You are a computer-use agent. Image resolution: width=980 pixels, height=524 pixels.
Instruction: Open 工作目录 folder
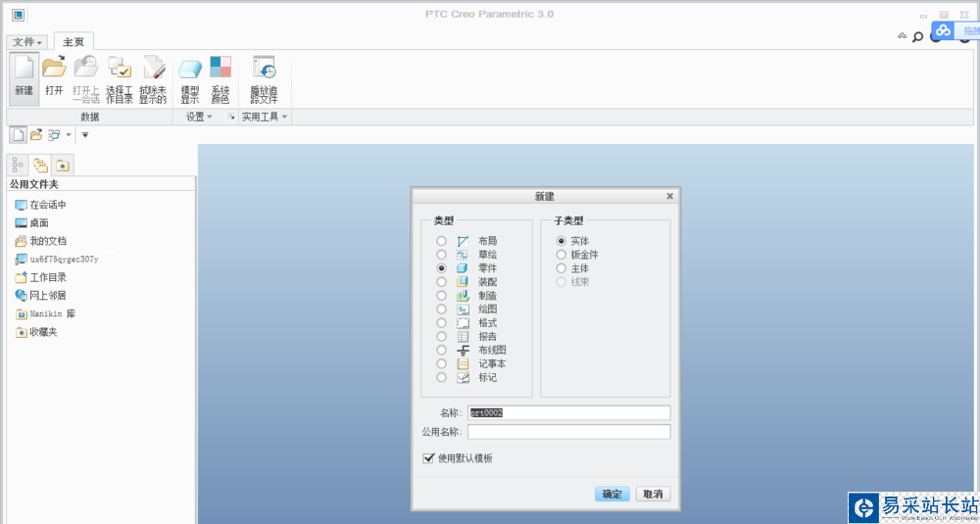pos(40,277)
